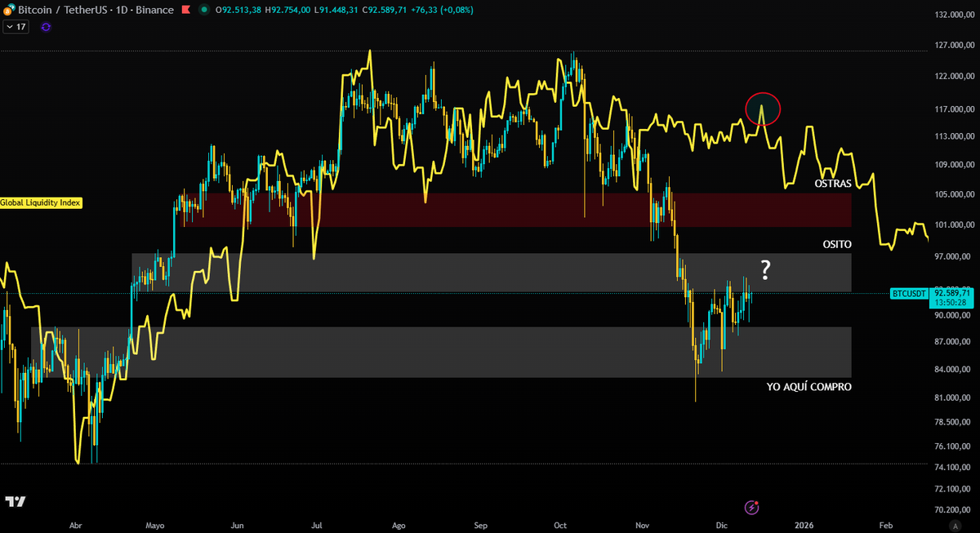
Task: Click the Jul label on time axis
Action: click(x=318, y=526)
